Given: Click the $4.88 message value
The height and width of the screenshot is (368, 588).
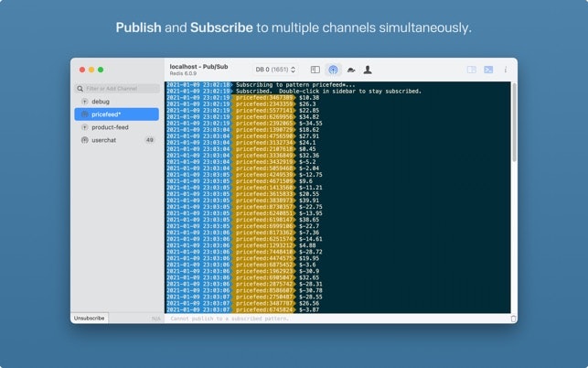Looking at the screenshot, I should point(307,245).
